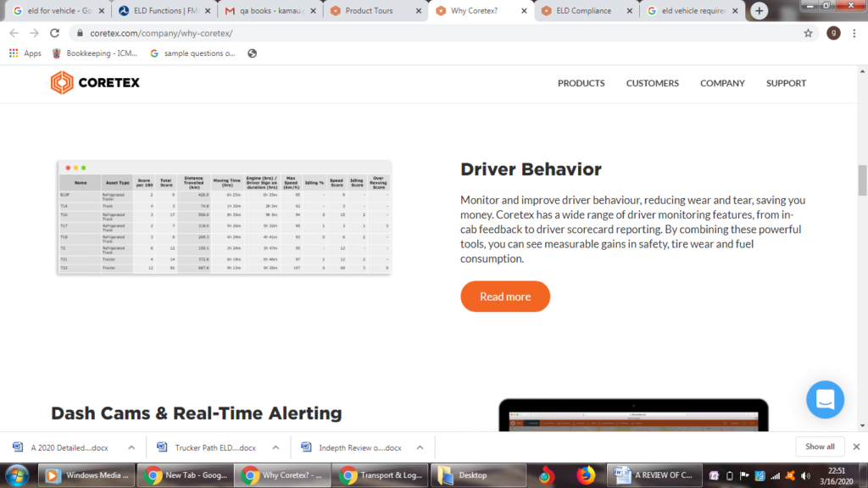This screenshot has height=488, width=868.
Task: Switch to 'Transport & Log...' taskbar window
Action: 381,475
